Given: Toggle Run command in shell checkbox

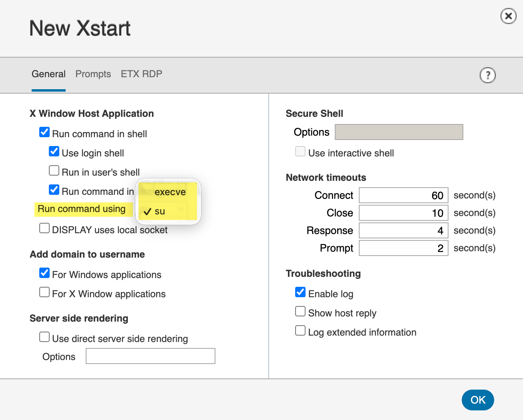Looking at the screenshot, I should 44,132.
